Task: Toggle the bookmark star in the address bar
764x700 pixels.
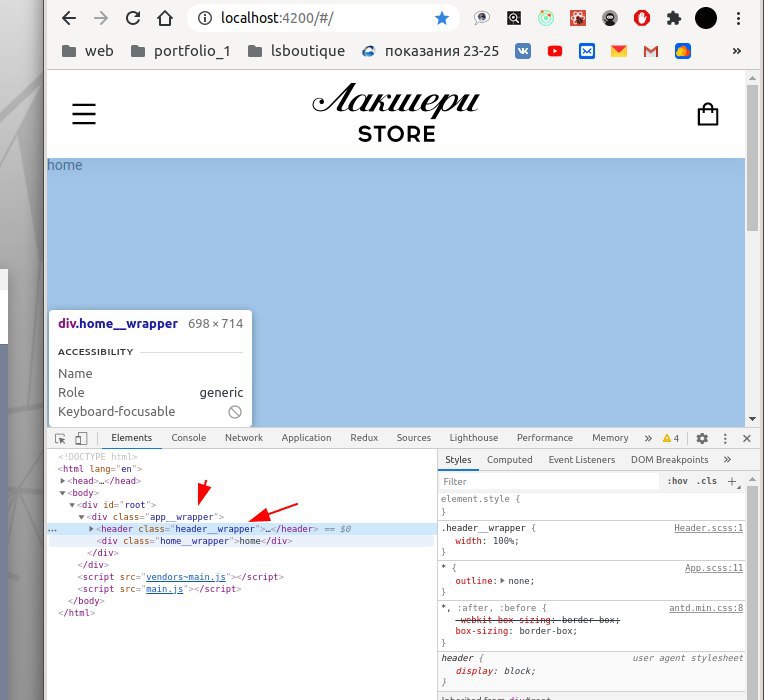Action: point(441,19)
